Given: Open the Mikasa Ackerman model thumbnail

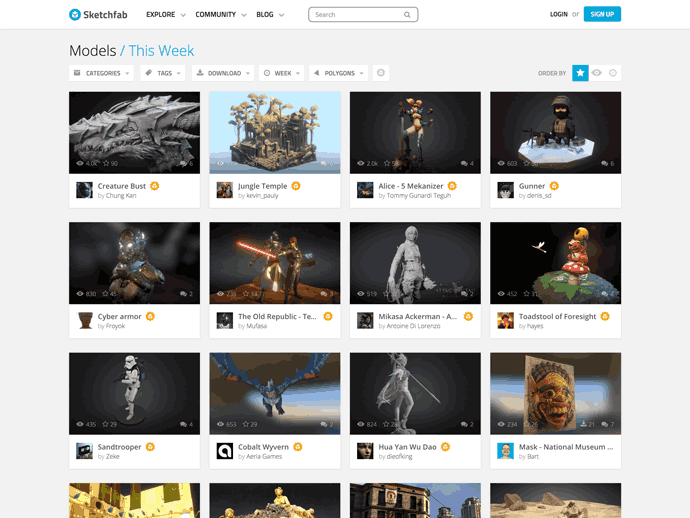Looking at the screenshot, I should pyautogui.click(x=415, y=263).
